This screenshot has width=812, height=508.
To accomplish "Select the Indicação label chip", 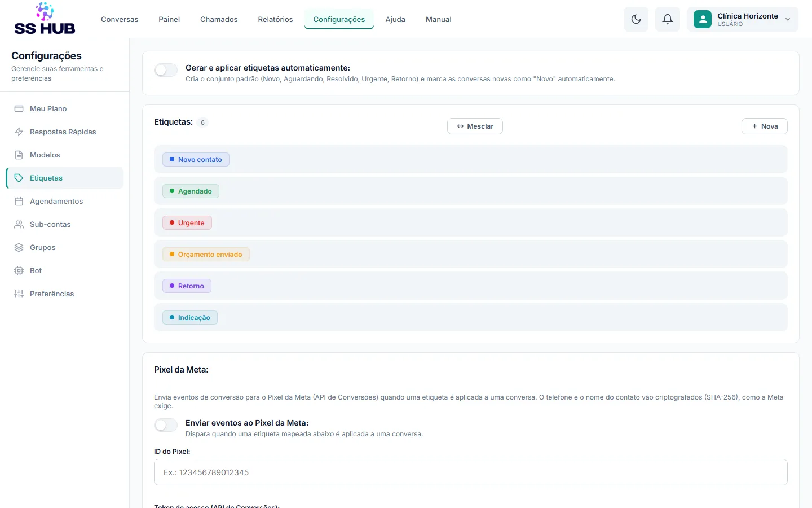I will pyautogui.click(x=190, y=318).
